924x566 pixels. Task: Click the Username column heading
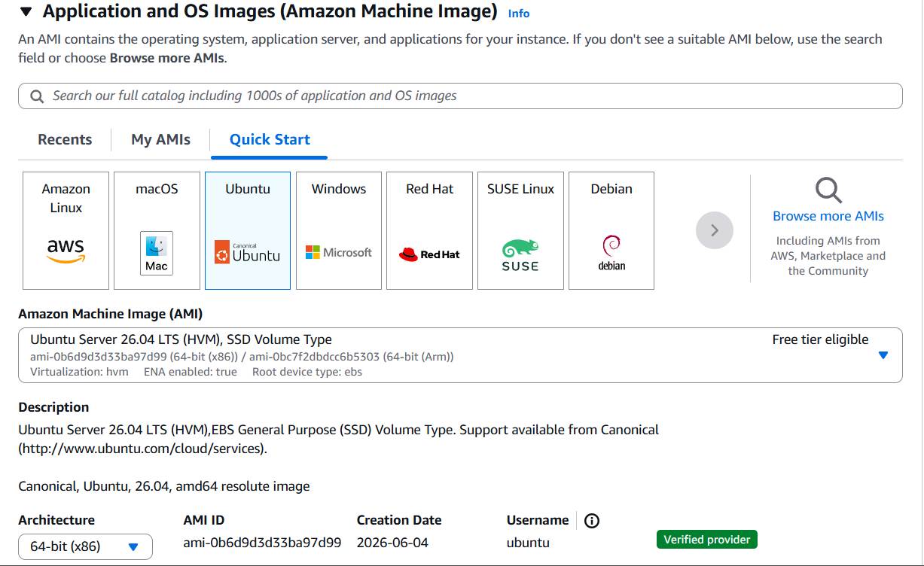538,520
